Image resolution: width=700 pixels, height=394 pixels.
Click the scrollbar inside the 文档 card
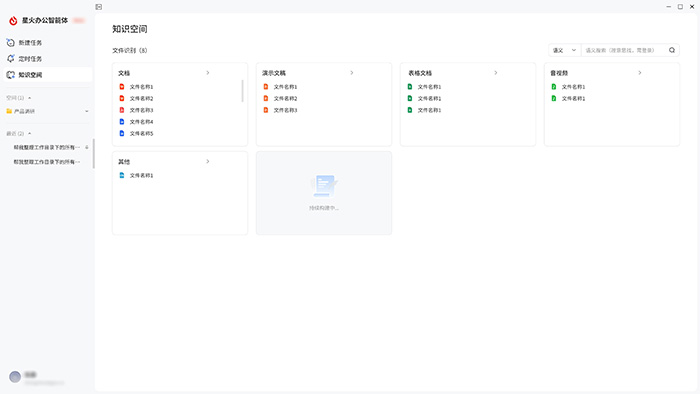tap(242, 91)
